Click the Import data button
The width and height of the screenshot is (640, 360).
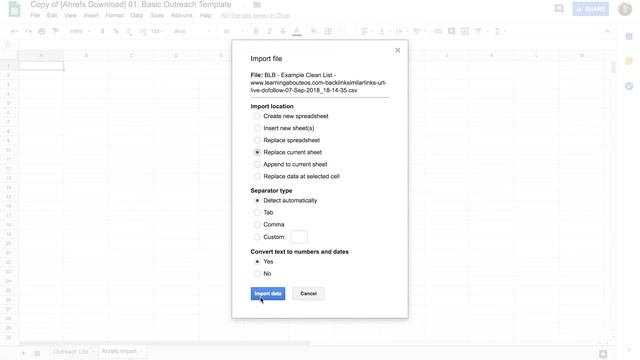click(x=268, y=293)
